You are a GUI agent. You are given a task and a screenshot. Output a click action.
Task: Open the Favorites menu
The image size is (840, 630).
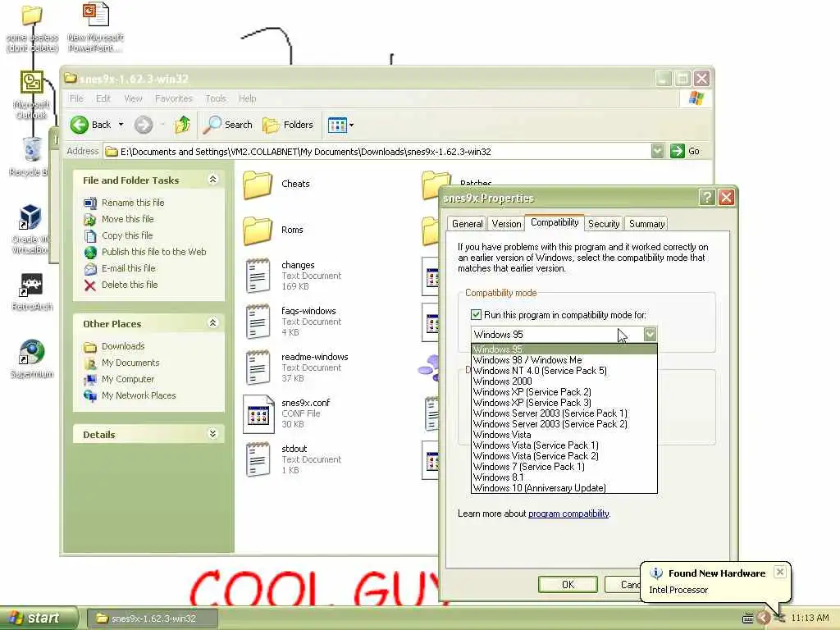click(174, 98)
